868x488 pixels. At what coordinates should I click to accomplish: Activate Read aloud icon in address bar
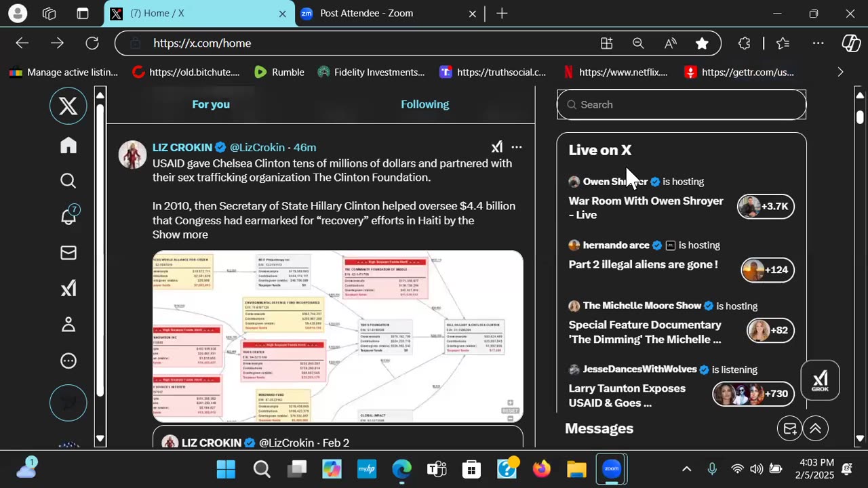pos(670,43)
